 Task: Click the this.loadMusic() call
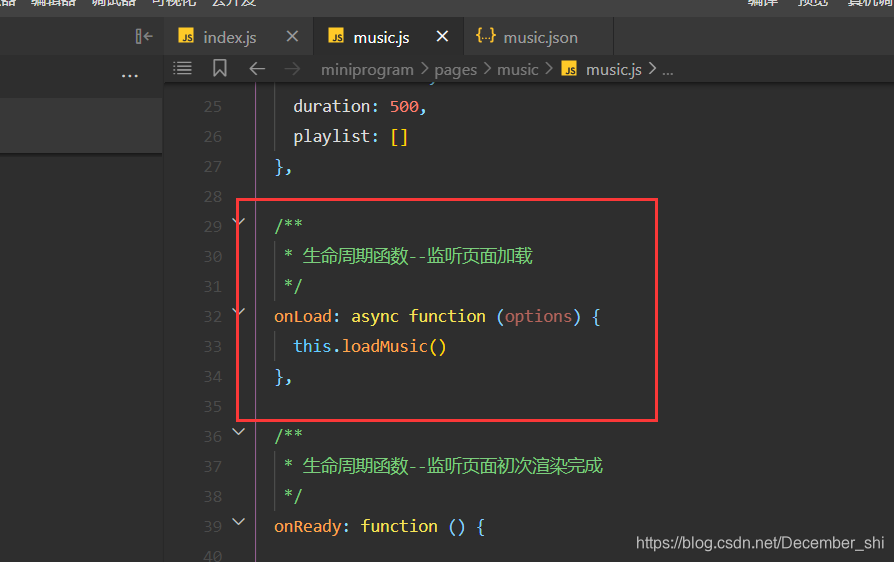[x=369, y=347]
